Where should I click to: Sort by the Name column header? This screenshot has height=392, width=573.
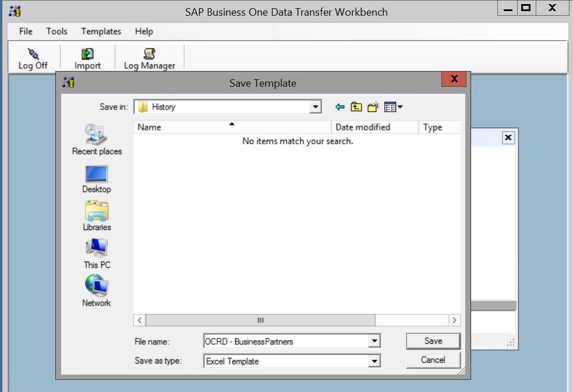pos(232,127)
